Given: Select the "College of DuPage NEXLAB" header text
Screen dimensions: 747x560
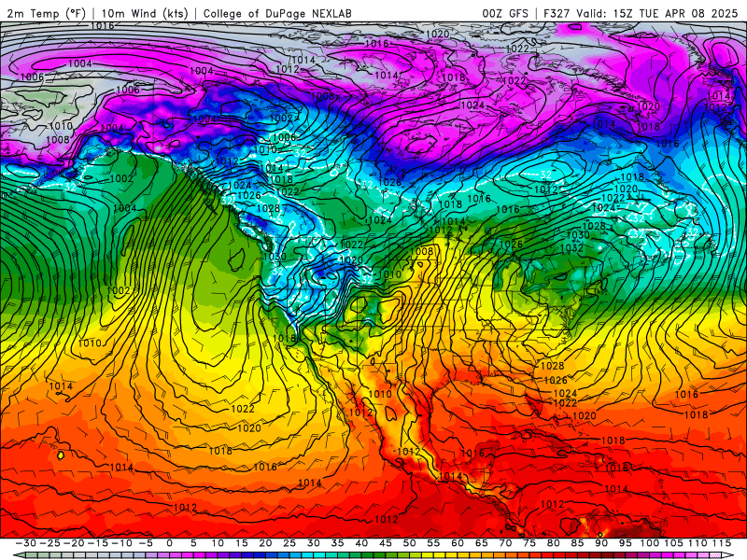Looking at the screenshot, I should click(277, 13).
